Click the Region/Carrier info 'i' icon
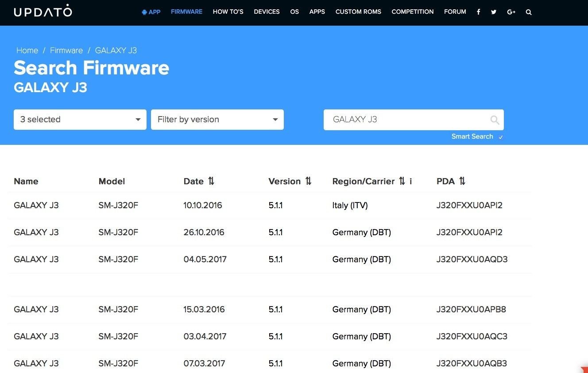588x373 pixels. coord(411,181)
